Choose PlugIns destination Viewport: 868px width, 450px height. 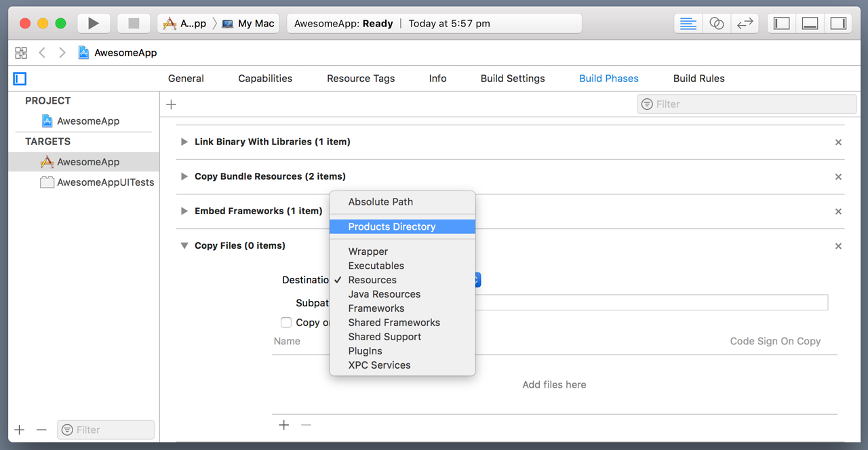coord(402,351)
